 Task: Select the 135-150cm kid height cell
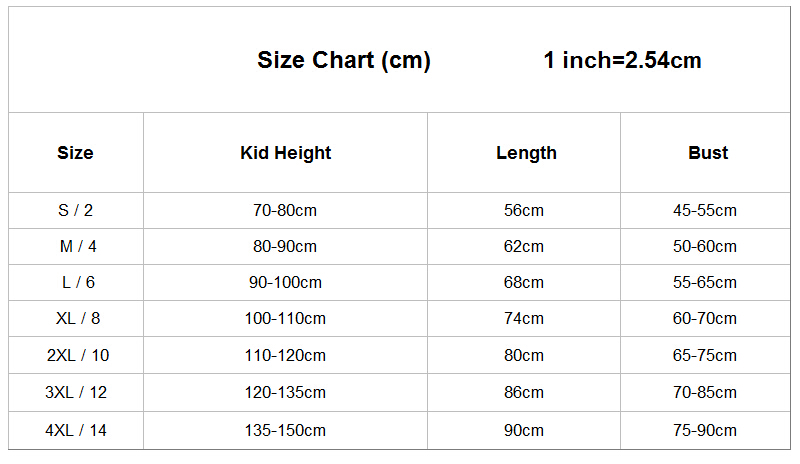coord(285,430)
